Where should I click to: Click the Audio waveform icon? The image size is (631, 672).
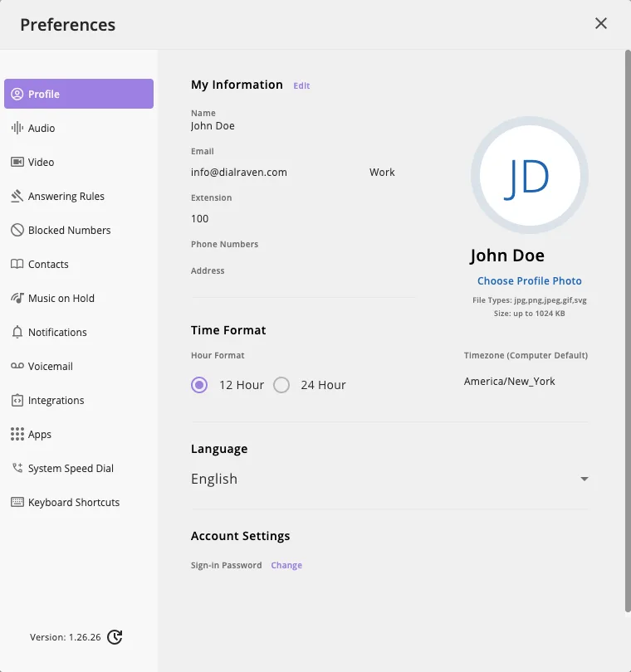tap(17, 128)
